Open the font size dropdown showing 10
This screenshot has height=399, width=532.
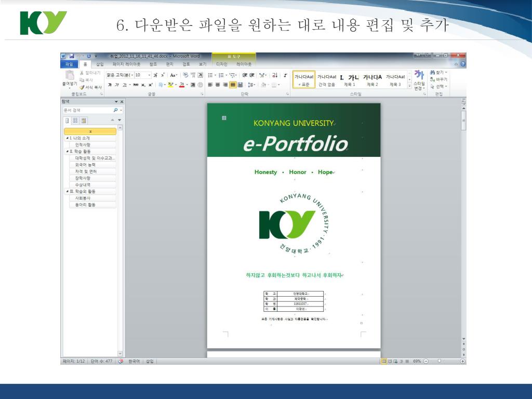tap(149, 75)
